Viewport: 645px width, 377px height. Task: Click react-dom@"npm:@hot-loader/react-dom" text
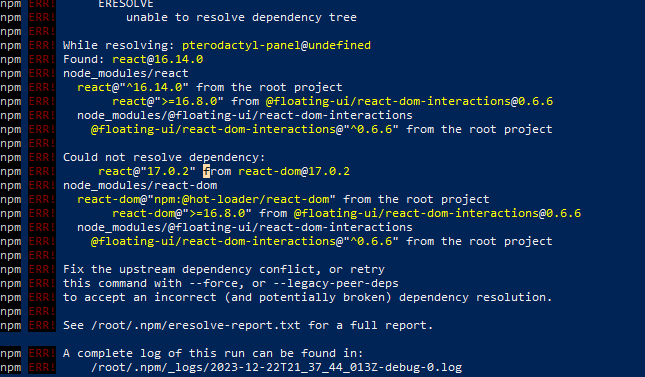click(206, 199)
